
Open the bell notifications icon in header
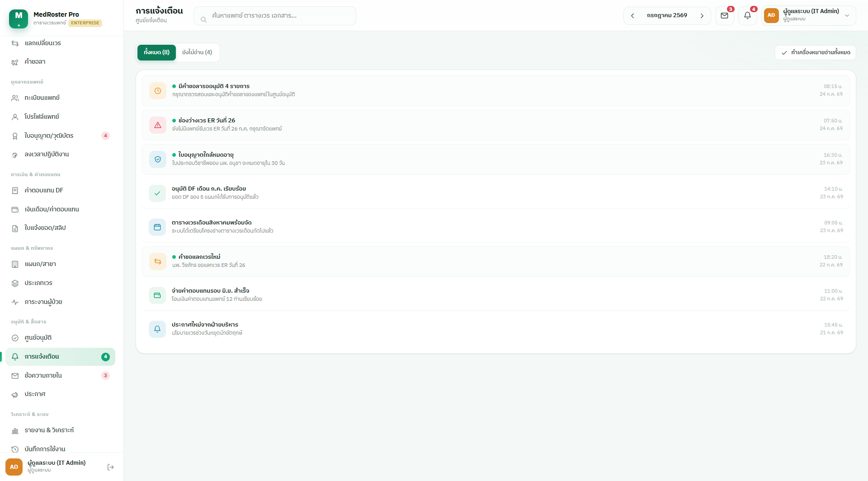tap(747, 16)
